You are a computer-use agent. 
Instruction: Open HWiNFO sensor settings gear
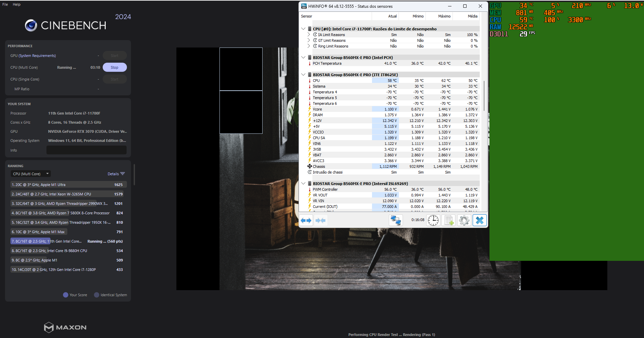pyautogui.click(x=464, y=220)
